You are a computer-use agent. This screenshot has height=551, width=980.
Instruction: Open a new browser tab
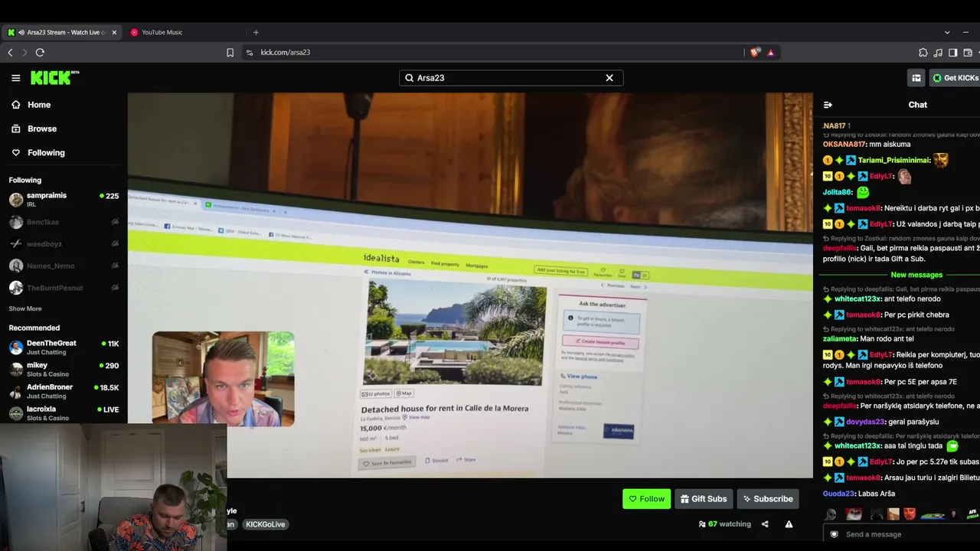pyautogui.click(x=256, y=32)
